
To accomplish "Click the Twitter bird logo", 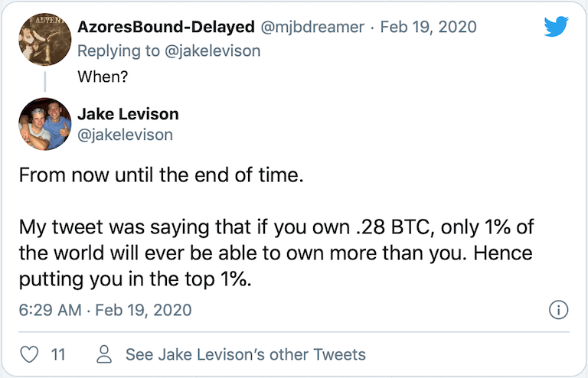I will pyautogui.click(x=556, y=27).
